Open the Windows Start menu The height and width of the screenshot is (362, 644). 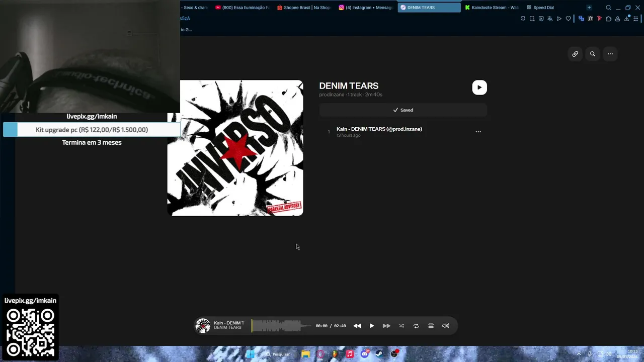point(250,354)
